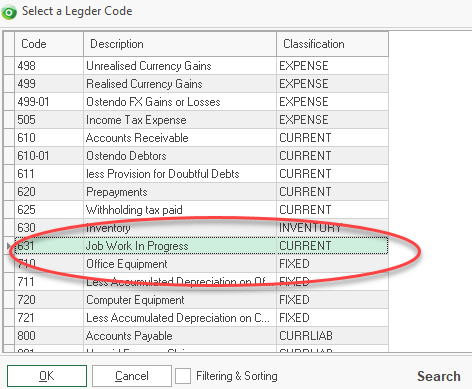Viewport: 472px width, 389px height.
Task: Click FIXED classification of Office Equipment
Action: (x=332, y=264)
